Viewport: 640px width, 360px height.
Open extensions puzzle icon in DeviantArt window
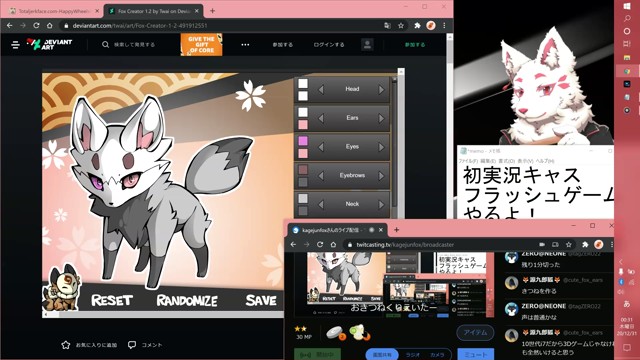pos(417,25)
